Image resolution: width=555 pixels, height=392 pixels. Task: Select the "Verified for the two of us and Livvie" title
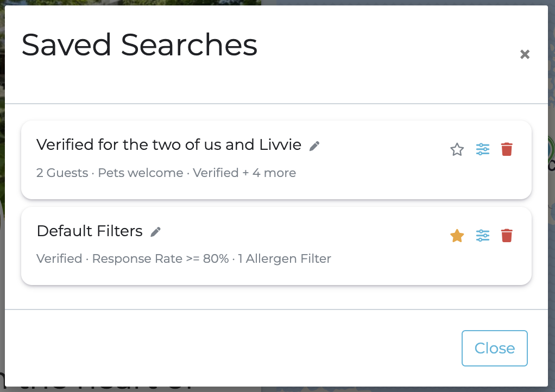point(168,145)
